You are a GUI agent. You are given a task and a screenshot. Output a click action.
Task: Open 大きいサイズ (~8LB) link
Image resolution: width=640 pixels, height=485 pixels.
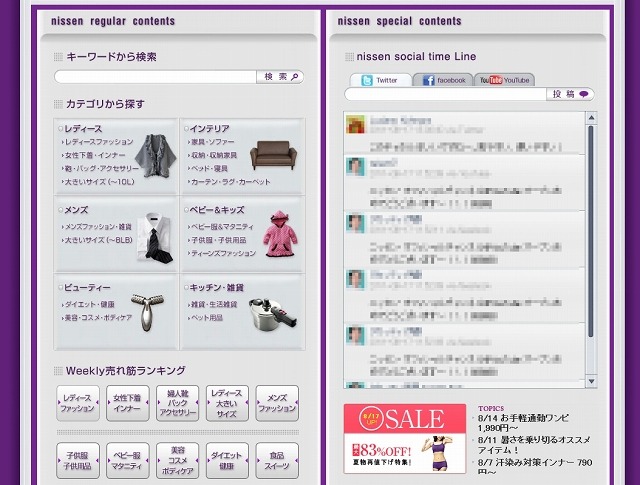click(99, 240)
